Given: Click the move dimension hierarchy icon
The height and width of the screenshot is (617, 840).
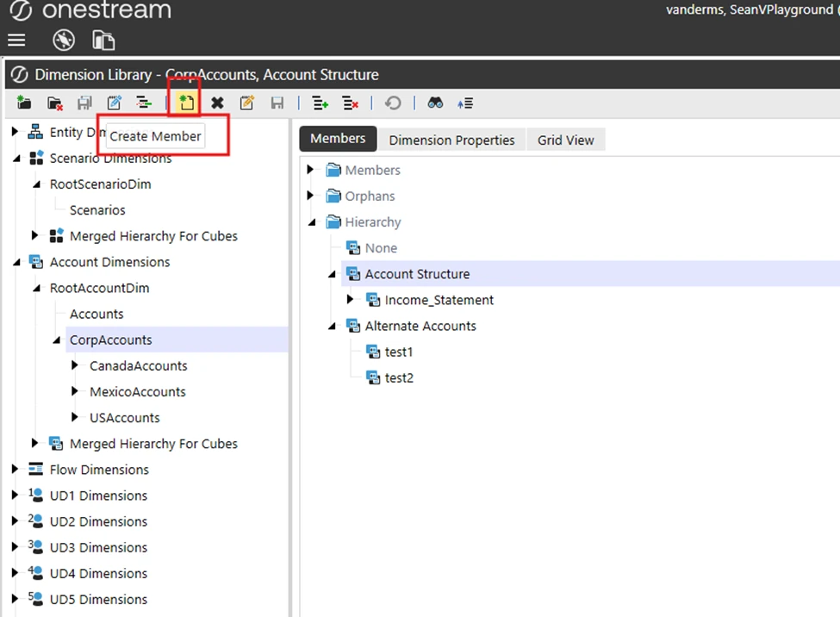Looking at the screenshot, I should tap(144, 103).
